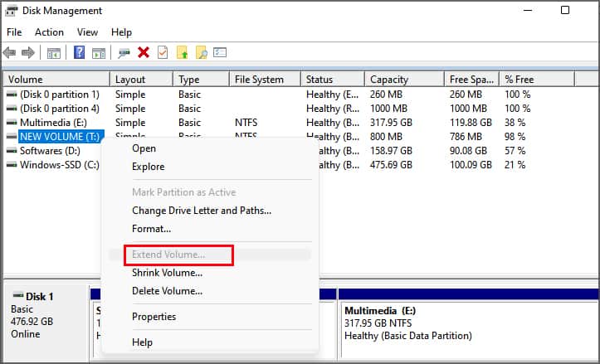Sort by the Status column header
Image resolution: width=600 pixels, height=364 pixels.
pyautogui.click(x=333, y=80)
